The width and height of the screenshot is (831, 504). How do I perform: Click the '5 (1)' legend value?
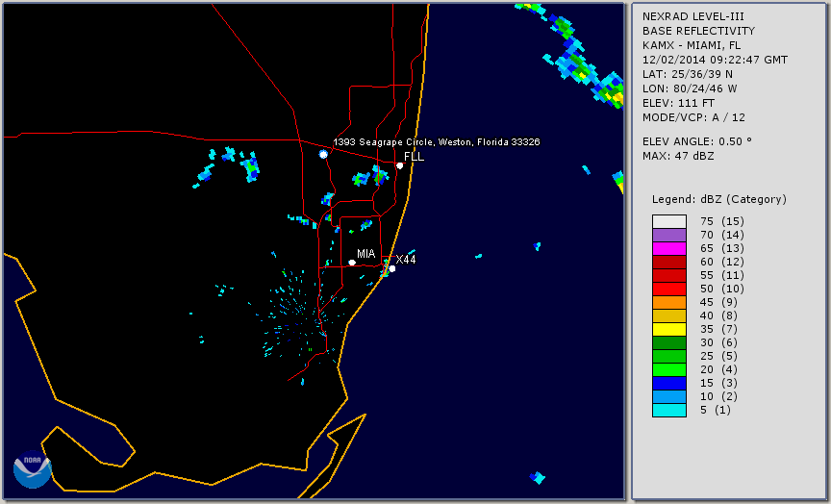pos(715,410)
